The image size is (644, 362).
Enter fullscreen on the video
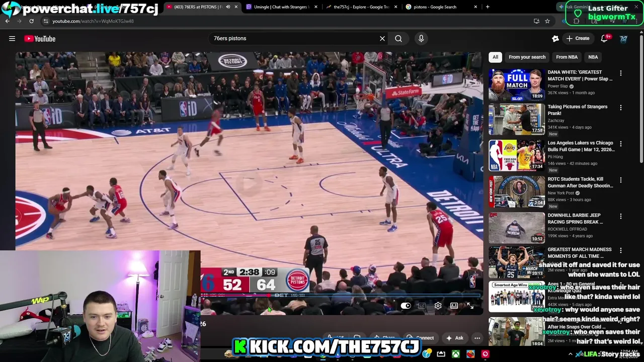coord(470,306)
